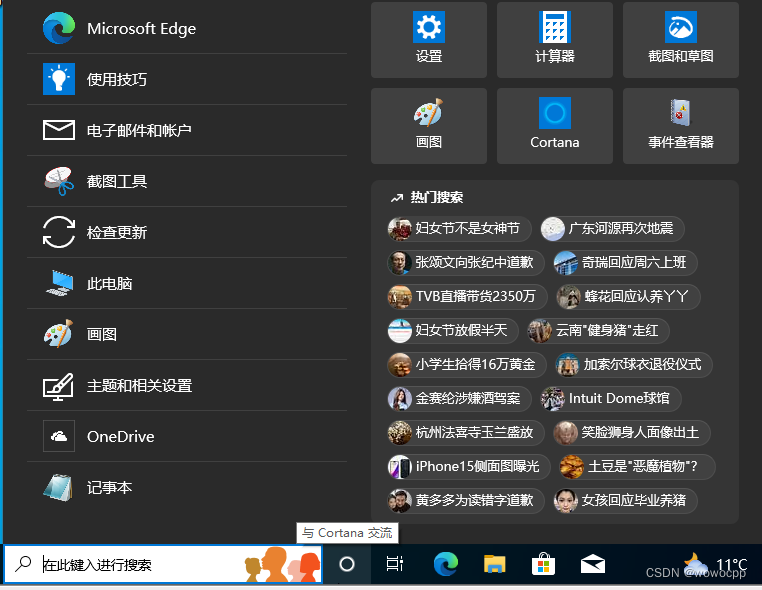762x590 pixels.
Task: Open Microsoft Store from the taskbar
Action: coord(543,564)
